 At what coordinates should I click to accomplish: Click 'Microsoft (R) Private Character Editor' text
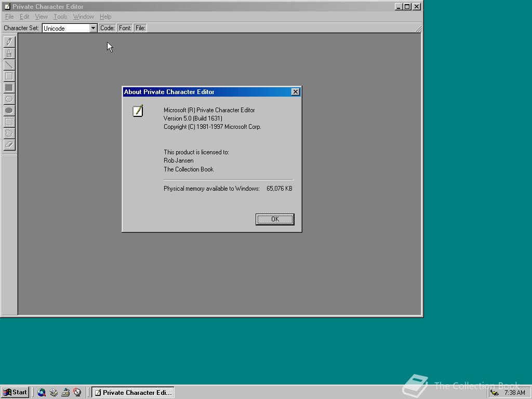(x=209, y=110)
